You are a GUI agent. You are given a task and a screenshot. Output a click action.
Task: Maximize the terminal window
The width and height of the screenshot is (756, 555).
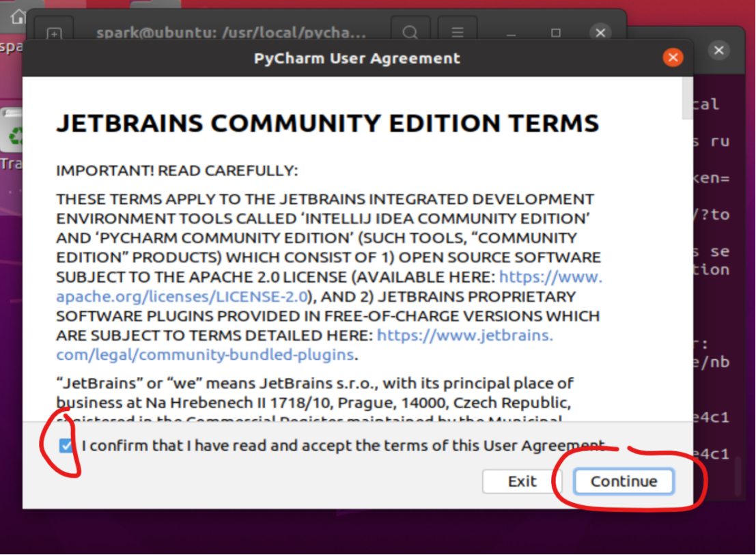click(556, 33)
